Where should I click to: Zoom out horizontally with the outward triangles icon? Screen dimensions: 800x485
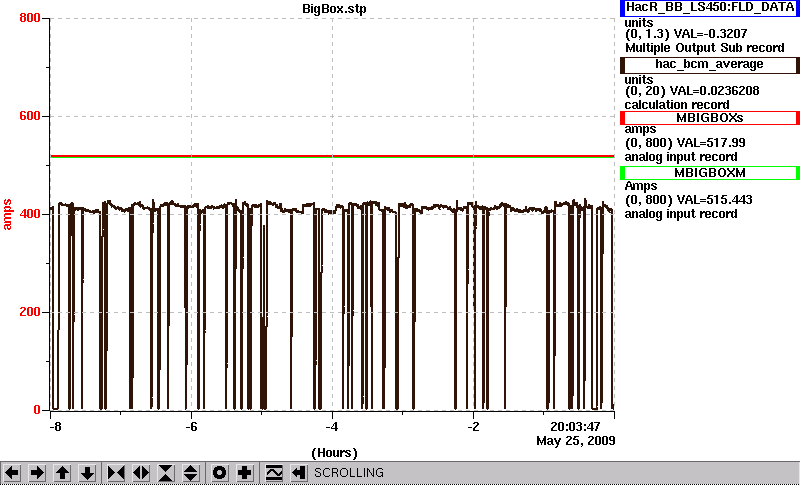pyautogui.click(x=141, y=473)
